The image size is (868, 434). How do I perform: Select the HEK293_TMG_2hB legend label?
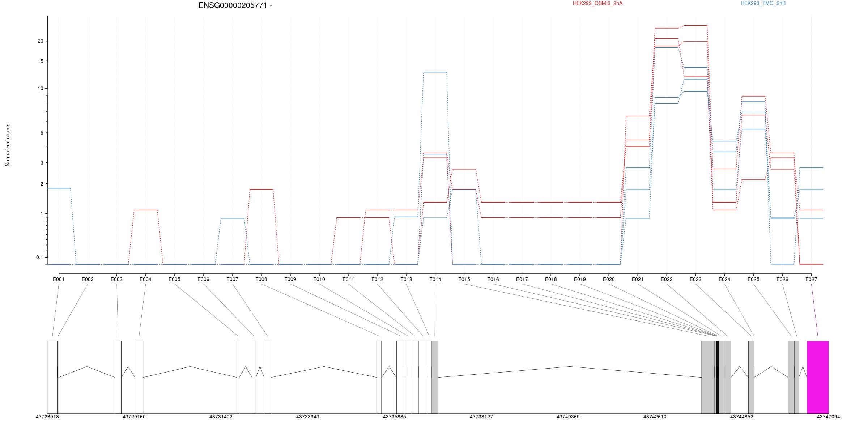(763, 3)
